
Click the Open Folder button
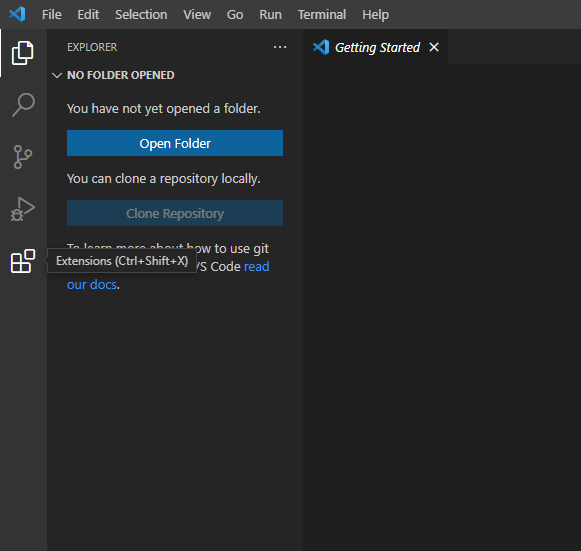point(175,143)
